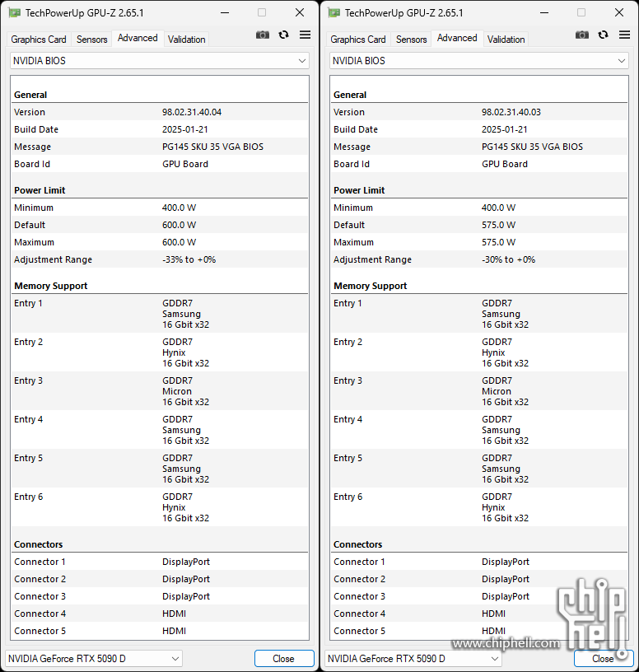Click the GPU-Z app icon in left title bar
The width and height of the screenshot is (639, 672).
coord(15,13)
